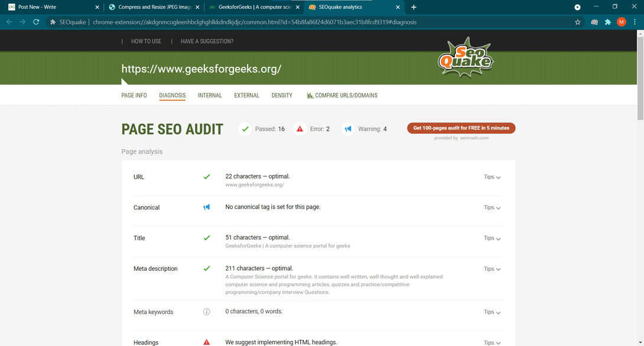Click '0 characters, 0 words.' text
Viewport: 644px width, 346px height.
254,312
